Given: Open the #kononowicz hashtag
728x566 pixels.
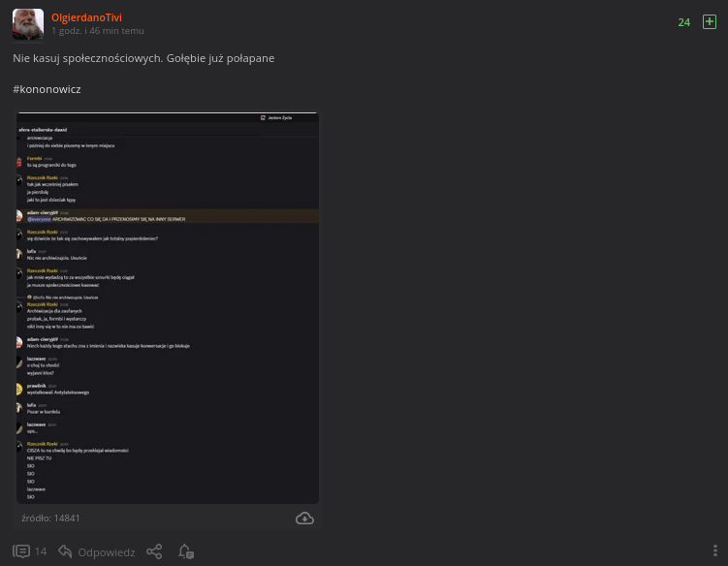Looking at the screenshot, I should pyautogui.click(x=47, y=89).
